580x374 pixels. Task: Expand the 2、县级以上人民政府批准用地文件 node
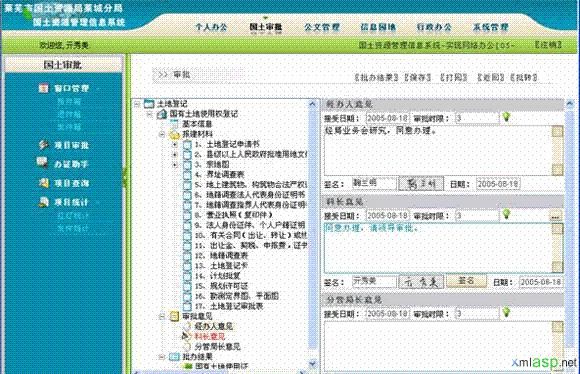[x=175, y=154]
